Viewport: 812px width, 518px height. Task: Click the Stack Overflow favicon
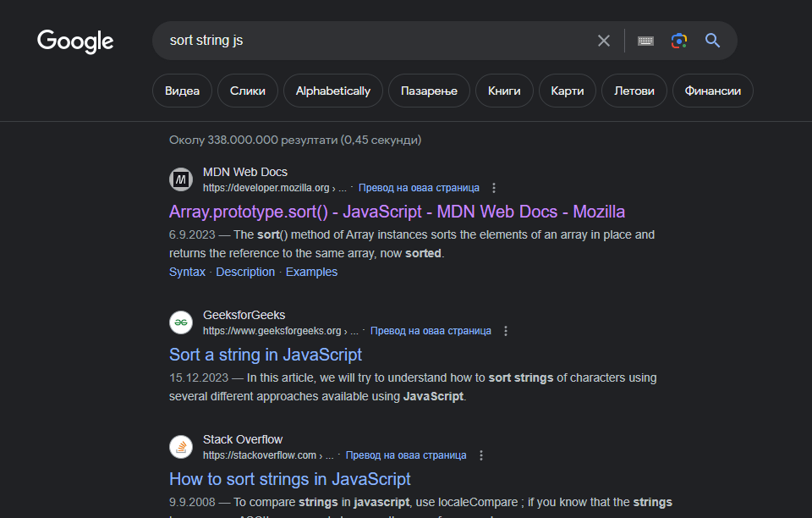click(181, 447)
